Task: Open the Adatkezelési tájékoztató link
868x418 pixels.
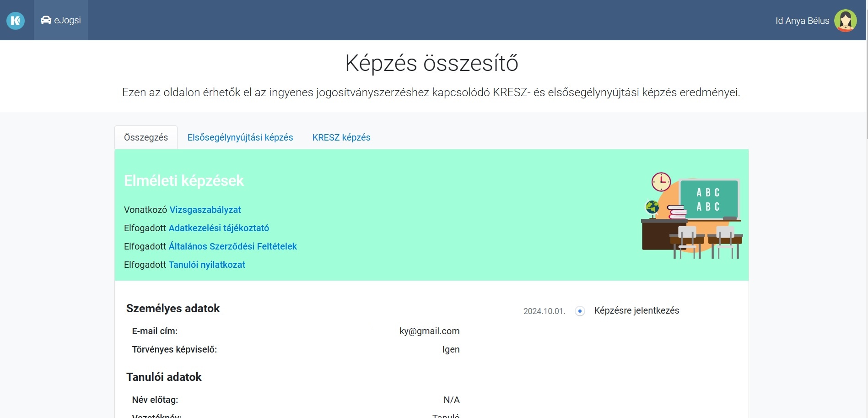Action: pyautogui.click(x=219, y=228)
